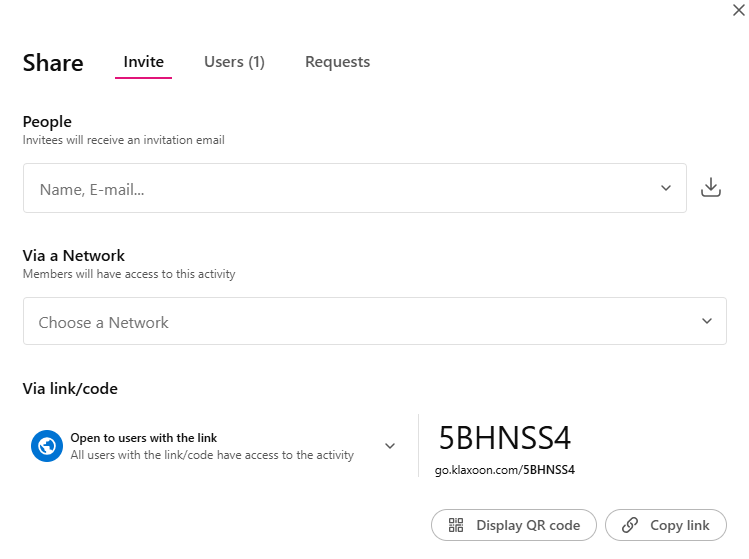Click the 'Via link/code' section heading
Image resolution: width=749 pixels, height=559 pixels.
[x=70, y=388]
